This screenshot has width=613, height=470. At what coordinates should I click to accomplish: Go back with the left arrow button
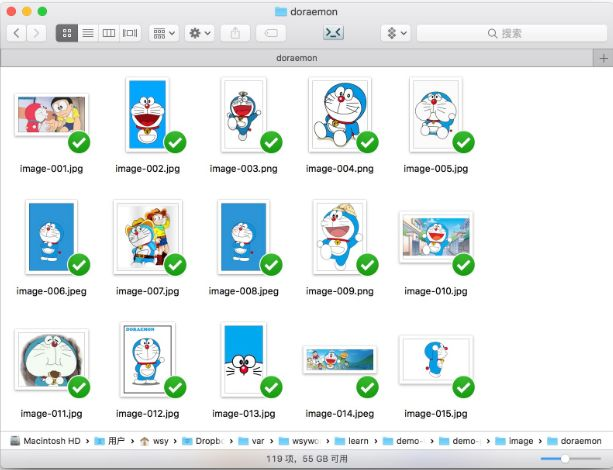pos(16,33)
